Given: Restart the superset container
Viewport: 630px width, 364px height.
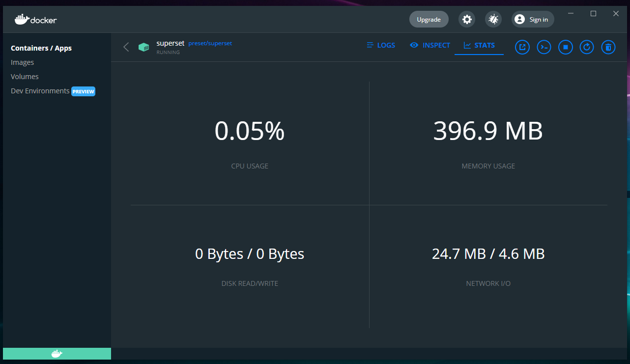Looking at the screenshot, I should tap(587, 47).
